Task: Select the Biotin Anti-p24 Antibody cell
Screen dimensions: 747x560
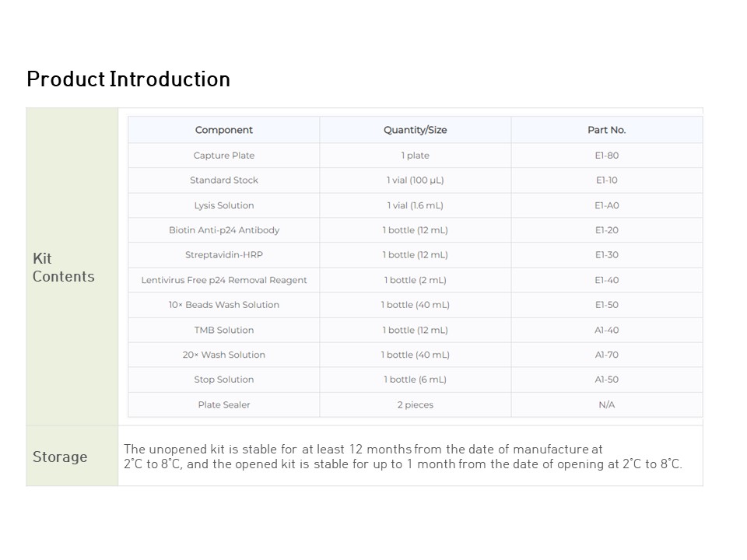Action: click(224, 230)
